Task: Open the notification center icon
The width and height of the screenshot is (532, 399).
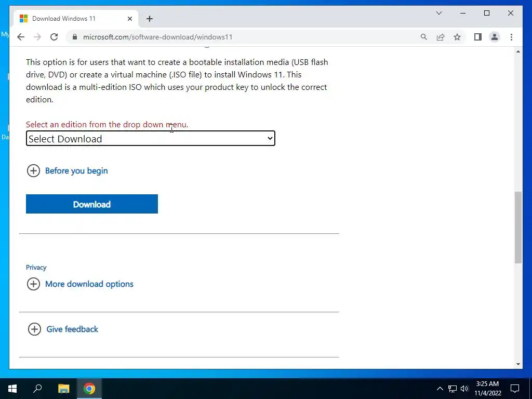Action: click(x=515, y=389)
